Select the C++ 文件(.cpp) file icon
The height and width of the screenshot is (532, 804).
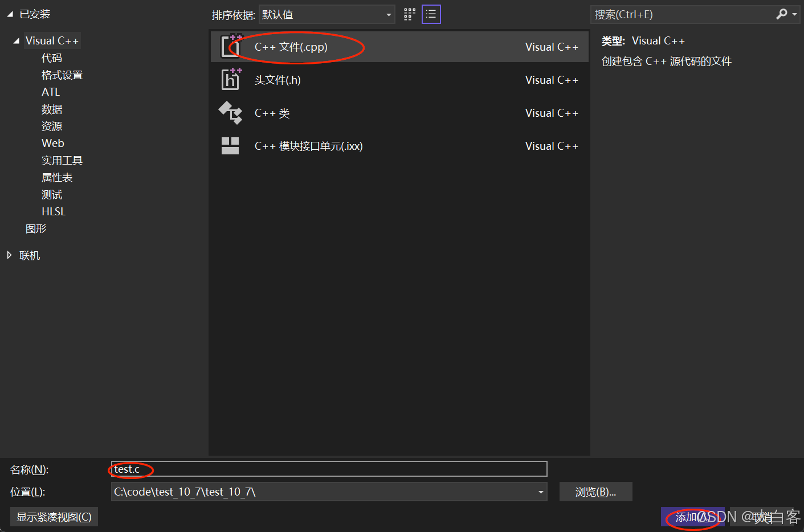[x=231, y=46]
